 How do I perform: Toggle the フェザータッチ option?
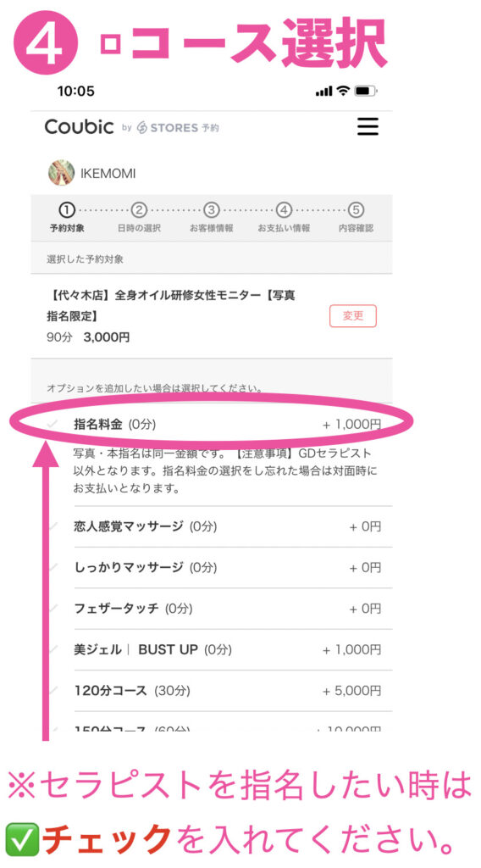coord(212,609)
